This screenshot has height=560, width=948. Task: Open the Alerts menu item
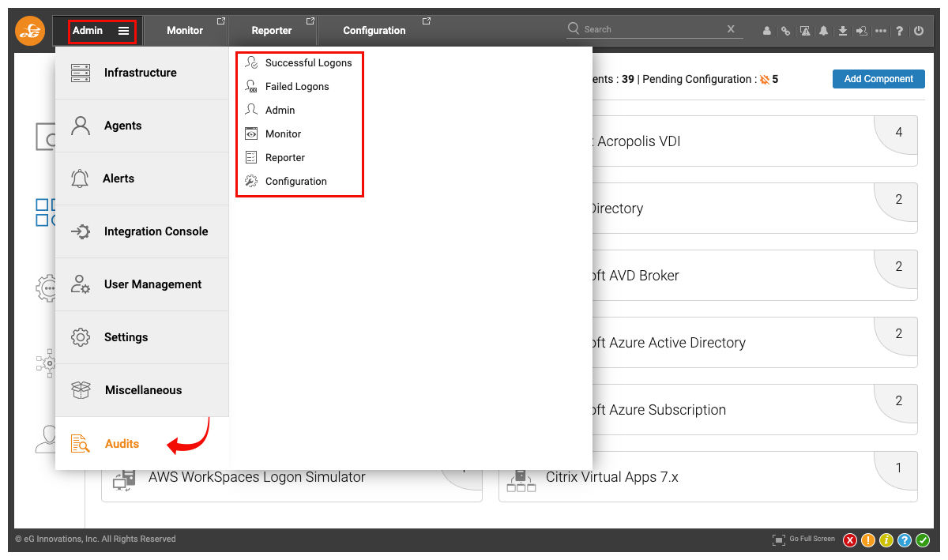142,179
